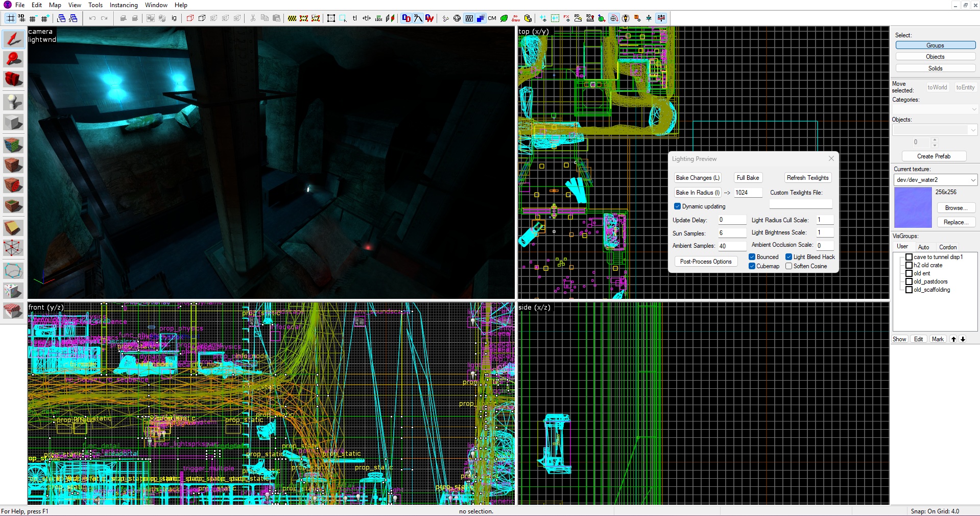The image size is (980, 516).
Task: Disable Dynamic updating in Lighting Preview
Action: pyautogui.click(x=678, y=206)
